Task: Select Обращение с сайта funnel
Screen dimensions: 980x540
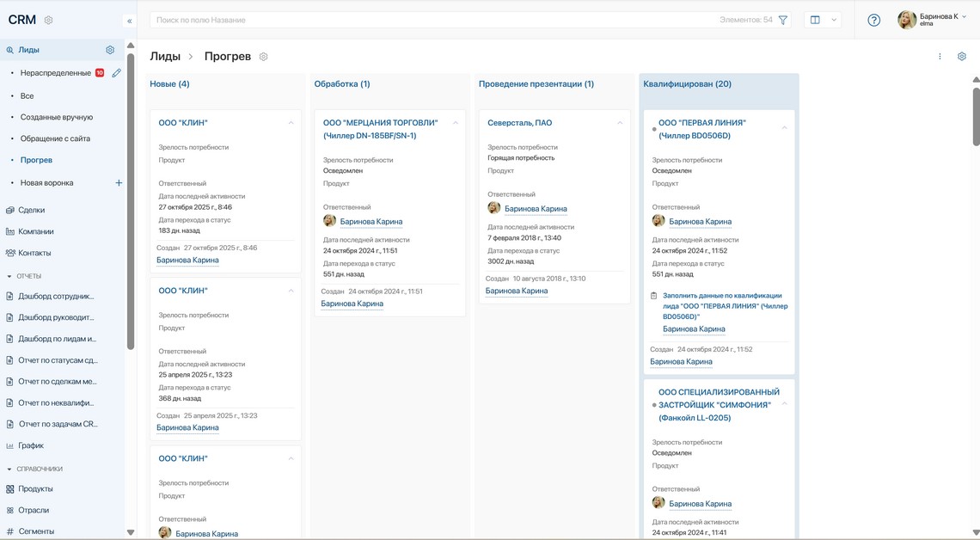Action: point(55,138)
